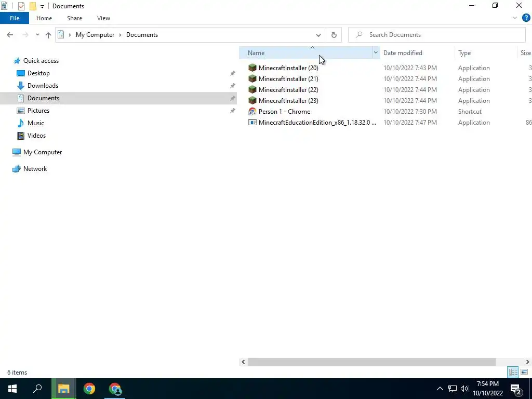The height and width of the screenshot is (399, 532).
Task: Switch to Details view layout button
Action: click(x=513, y=372)
